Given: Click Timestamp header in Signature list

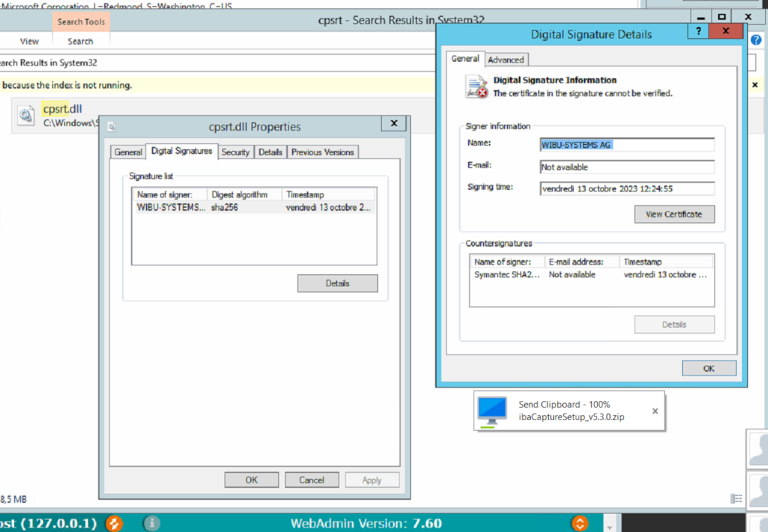Looking at the screenshot, I should tap(329, 194).
